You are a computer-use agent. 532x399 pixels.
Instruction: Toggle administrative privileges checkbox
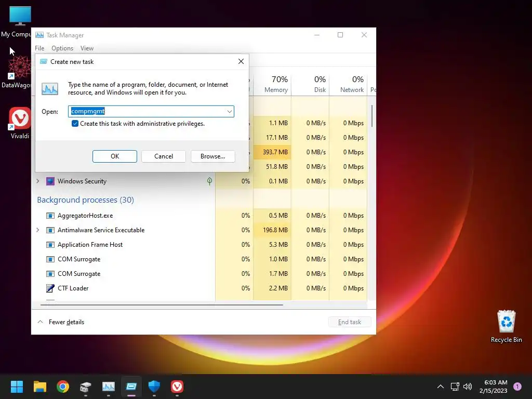(x=75, y=124)
